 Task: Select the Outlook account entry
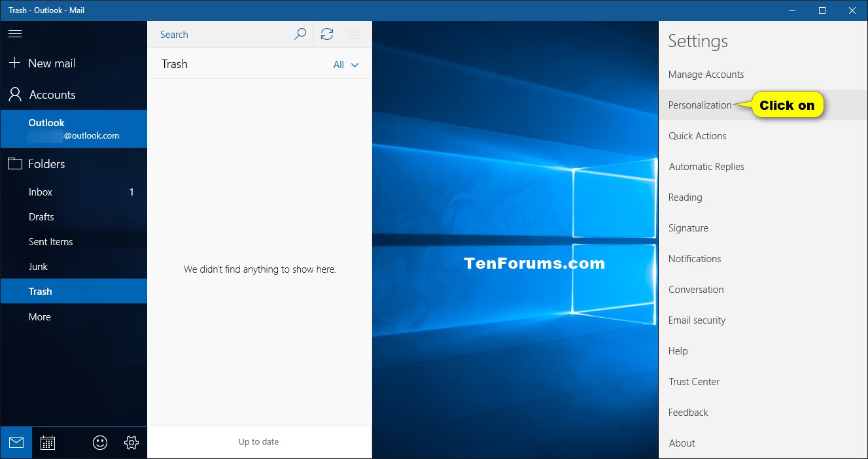74,129
